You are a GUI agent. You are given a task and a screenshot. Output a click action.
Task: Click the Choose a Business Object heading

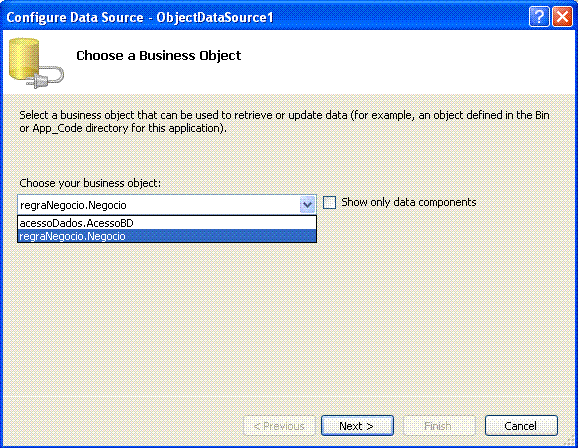coord(159,56)
